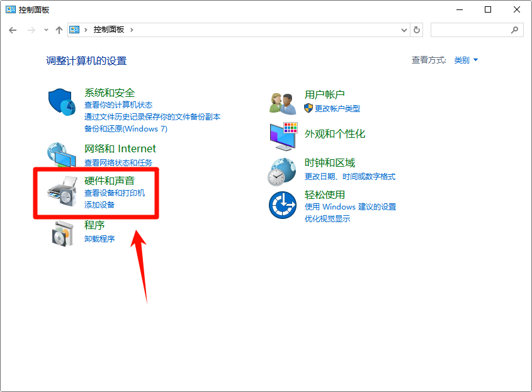Click the 卸载程序 link
532x392 pixels.
coord(99,238)
